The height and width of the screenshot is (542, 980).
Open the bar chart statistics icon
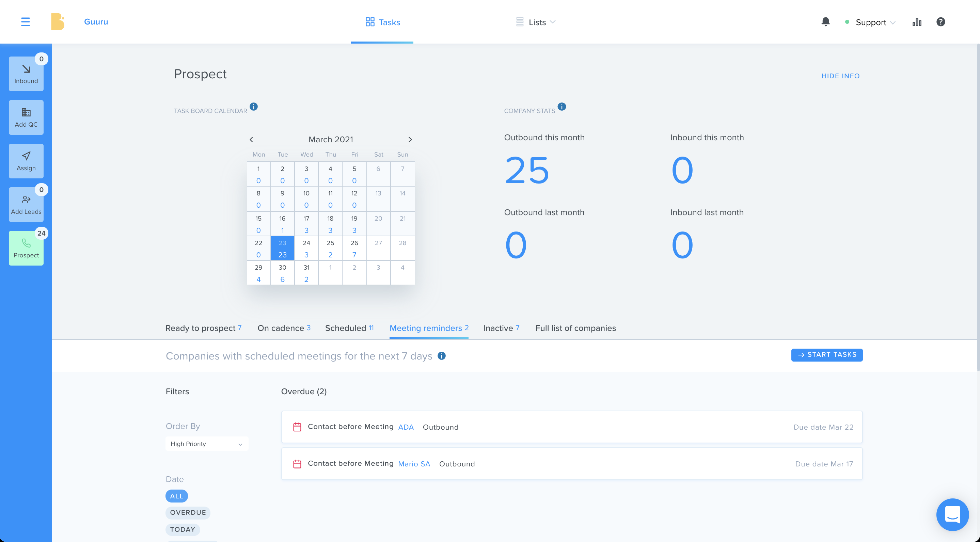pos(917,22)
